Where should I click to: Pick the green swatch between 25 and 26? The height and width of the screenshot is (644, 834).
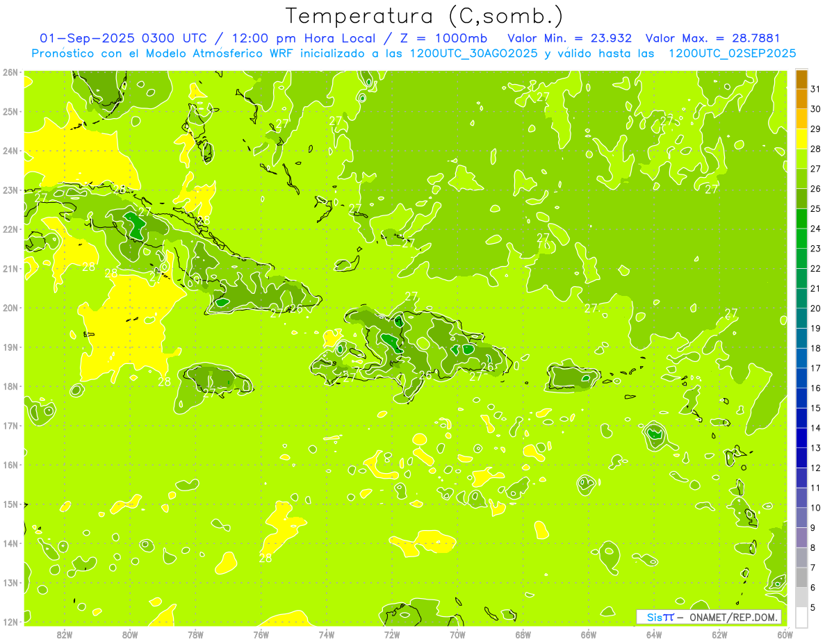[x=801, y=199]
